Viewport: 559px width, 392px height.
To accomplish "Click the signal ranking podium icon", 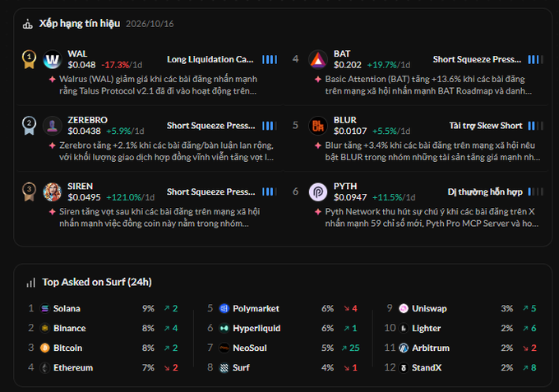I will tap(27, 24).
